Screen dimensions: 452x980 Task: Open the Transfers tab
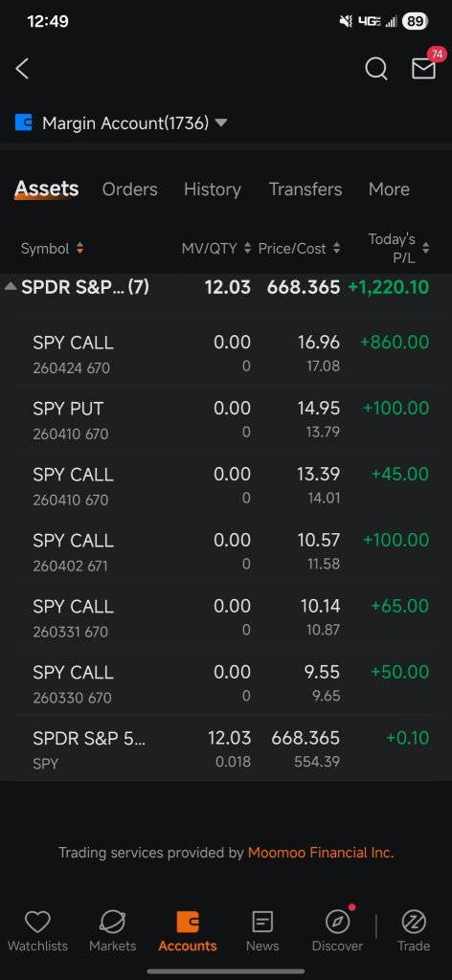[305, 189]
